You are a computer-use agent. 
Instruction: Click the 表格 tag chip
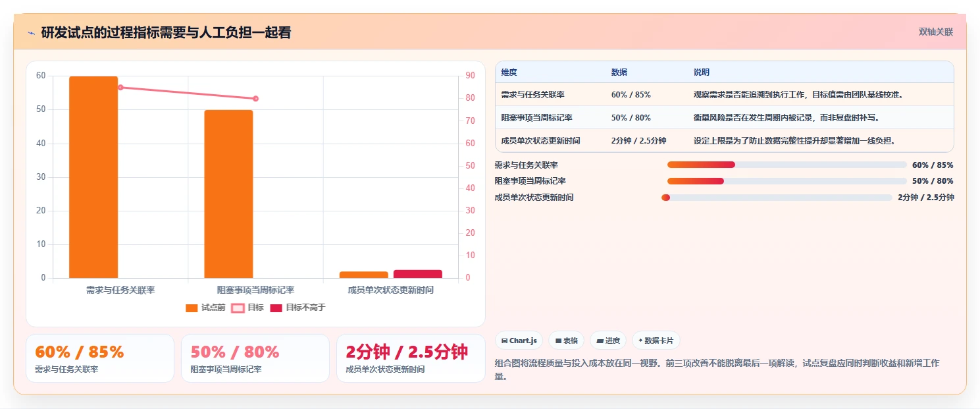567,341
